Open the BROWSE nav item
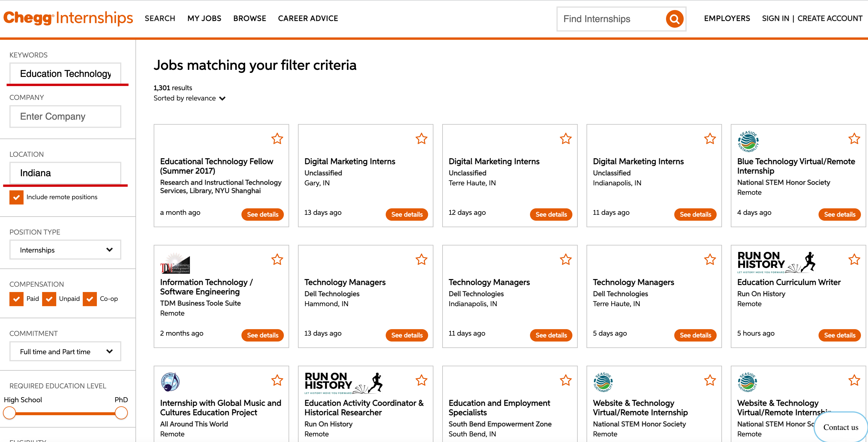 (250, 18)
